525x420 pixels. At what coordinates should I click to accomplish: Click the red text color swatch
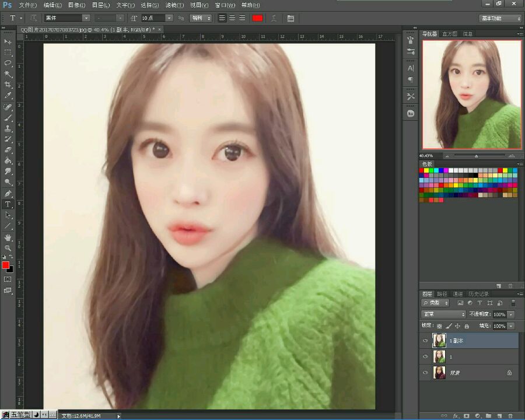(257, 18)
